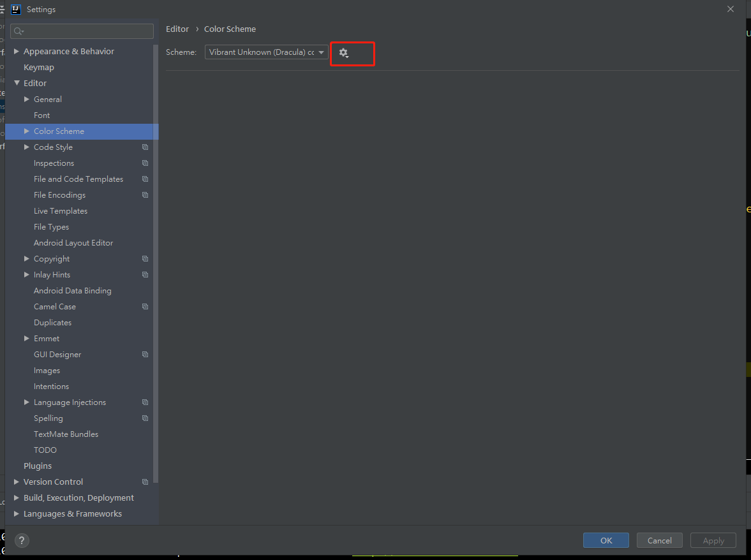Image resolution: width=751 pixels, height=560 pixels.
Task: Click inside the settings search field
Action: tap(82, 31)
